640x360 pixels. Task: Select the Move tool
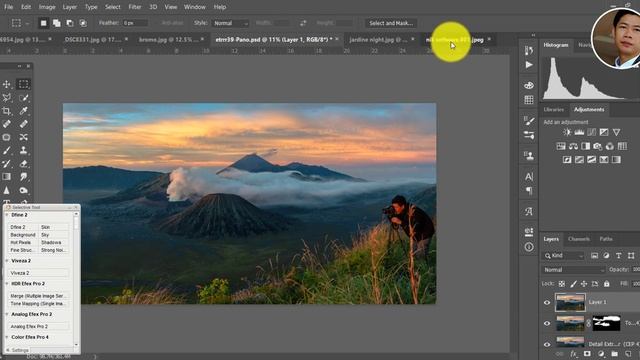tap(7, 84)
